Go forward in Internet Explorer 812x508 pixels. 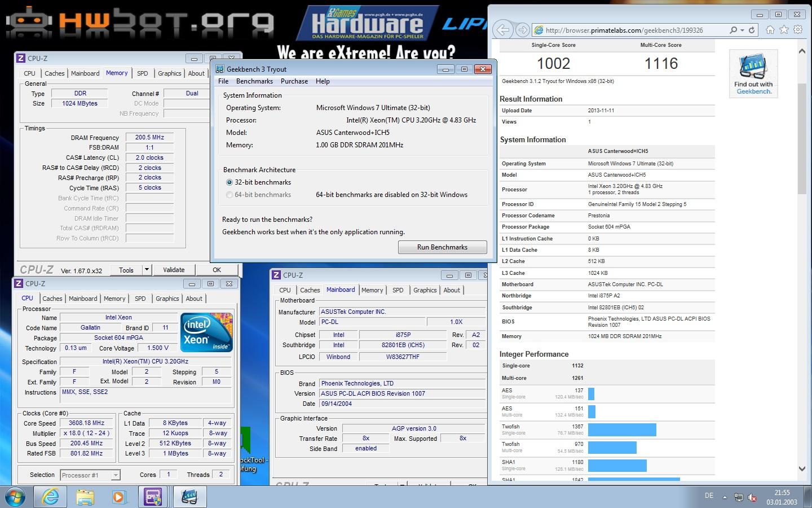pos(523,30)
